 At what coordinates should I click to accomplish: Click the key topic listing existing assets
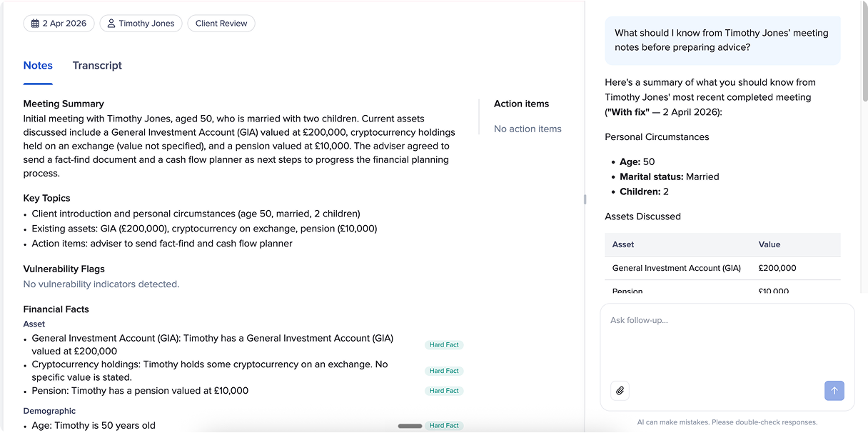[x=204, y=229]
